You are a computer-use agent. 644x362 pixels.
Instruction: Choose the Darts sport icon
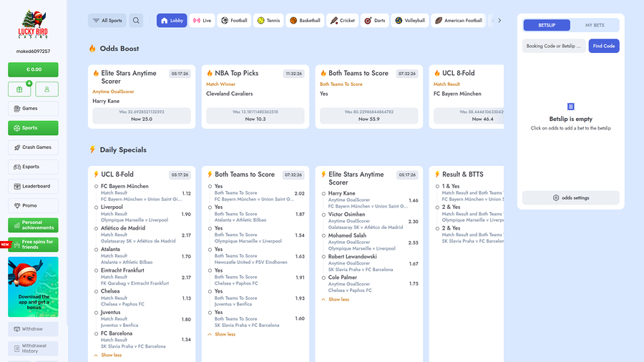[368, 21]
